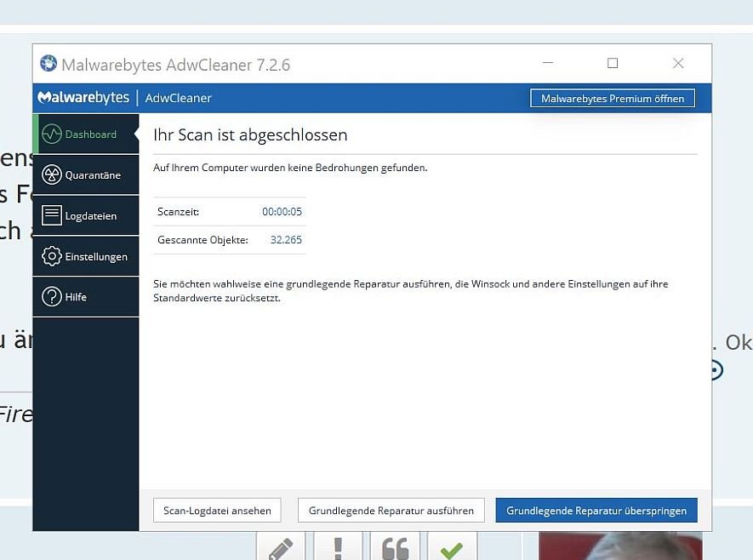Click Scan-Logdatei ansehen button
The image size is (753, 560).
tap(217, 511)
